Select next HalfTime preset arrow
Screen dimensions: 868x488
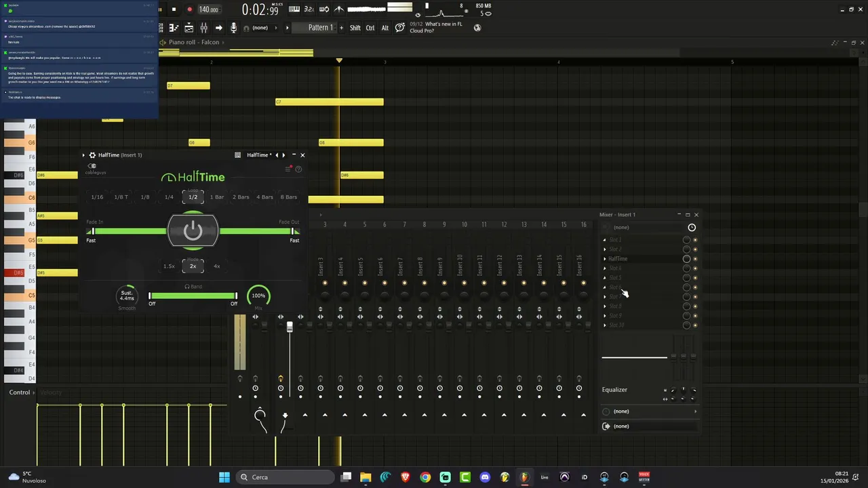point(283,155)
